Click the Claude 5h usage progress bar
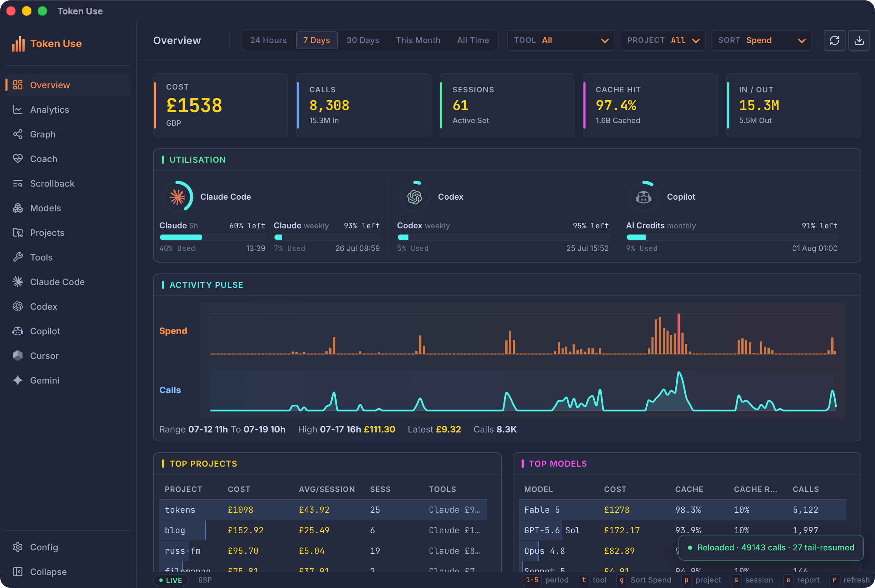The image size is (875, 588). tap(212, 237)
